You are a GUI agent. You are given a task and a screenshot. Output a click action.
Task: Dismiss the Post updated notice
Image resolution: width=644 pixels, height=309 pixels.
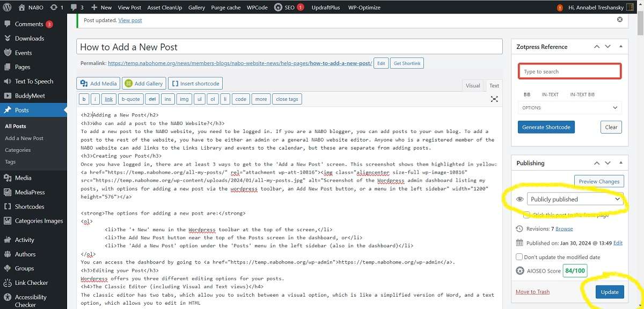[620, 20]
